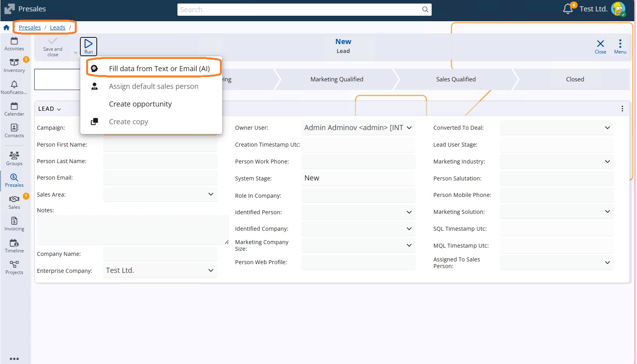Expand the Save and close arrow
The width and height of the screenshot is (637, 364).
coord(76,53)
